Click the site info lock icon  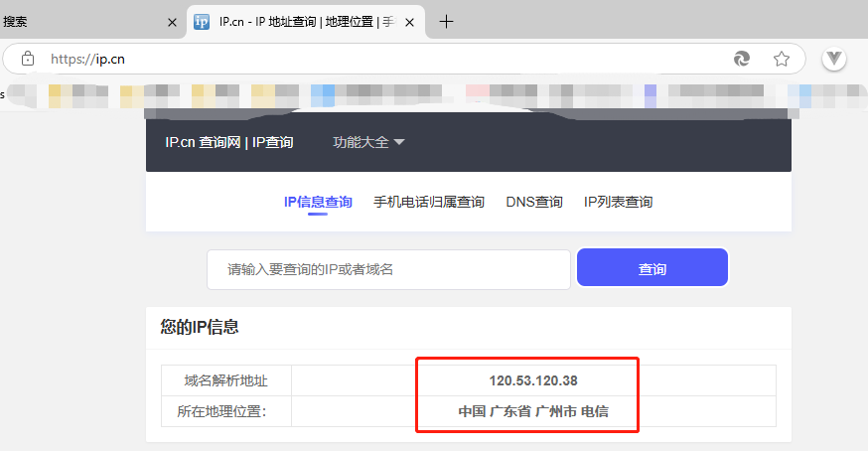tap(28, 59)
